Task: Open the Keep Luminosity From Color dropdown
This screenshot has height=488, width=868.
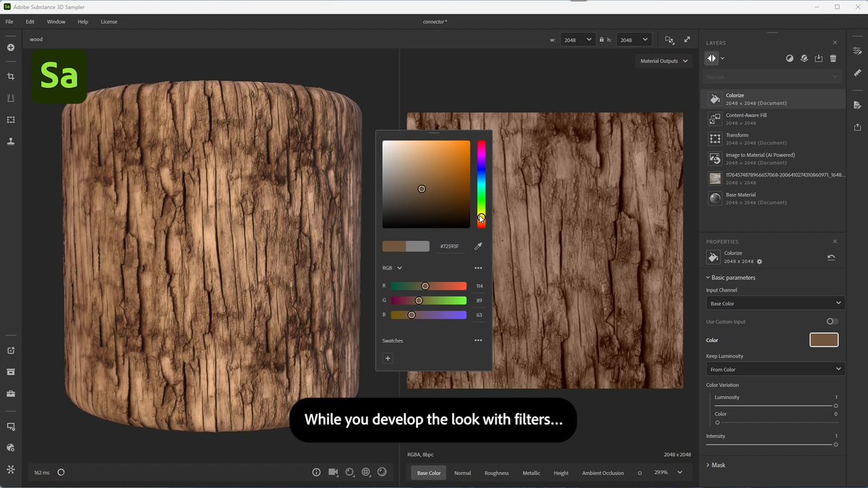Action: click(775, 369)
